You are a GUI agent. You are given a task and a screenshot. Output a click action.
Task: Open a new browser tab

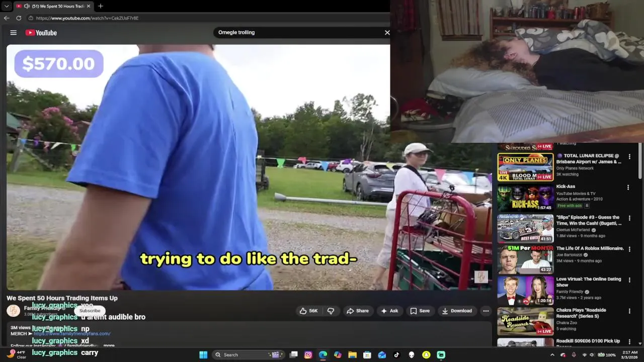click(101, 6)
